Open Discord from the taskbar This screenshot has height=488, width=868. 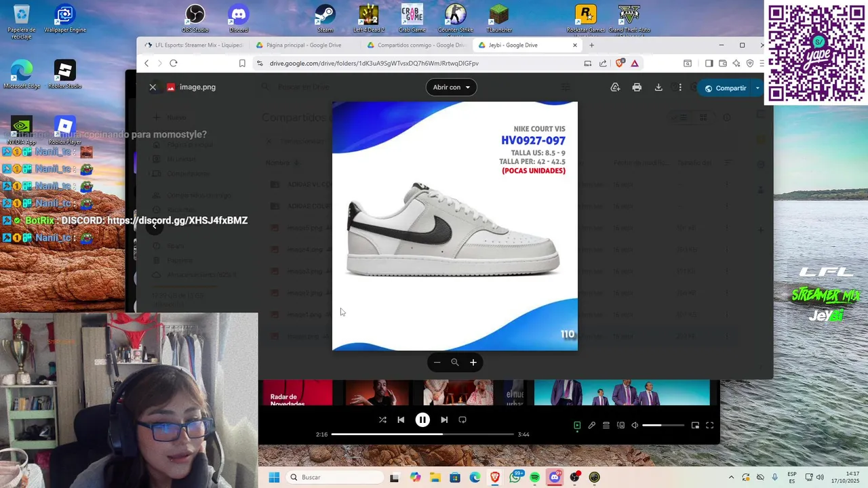click(x=555, y=477)
